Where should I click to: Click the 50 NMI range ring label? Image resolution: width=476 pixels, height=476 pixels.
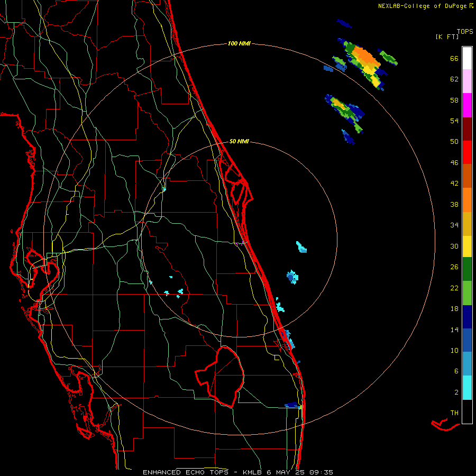(239, 141)
